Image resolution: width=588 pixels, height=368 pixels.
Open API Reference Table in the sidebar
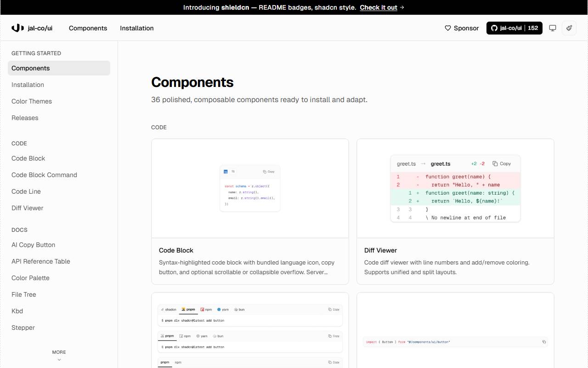pos(59,261)
